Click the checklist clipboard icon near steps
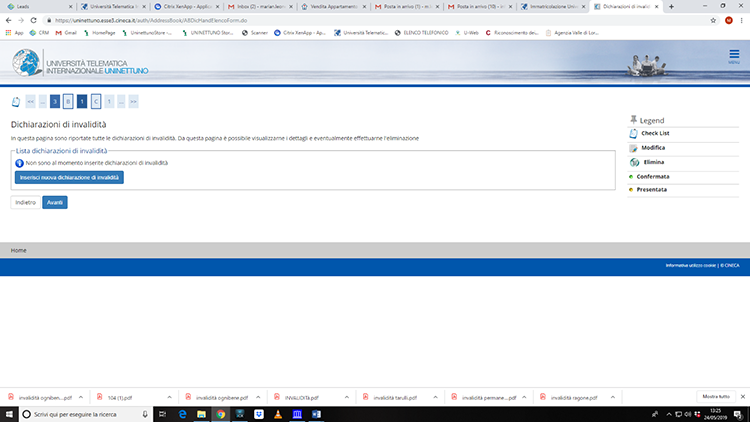Image resolution: width=750 pixels, height=422 pixels. pos(15,101)
